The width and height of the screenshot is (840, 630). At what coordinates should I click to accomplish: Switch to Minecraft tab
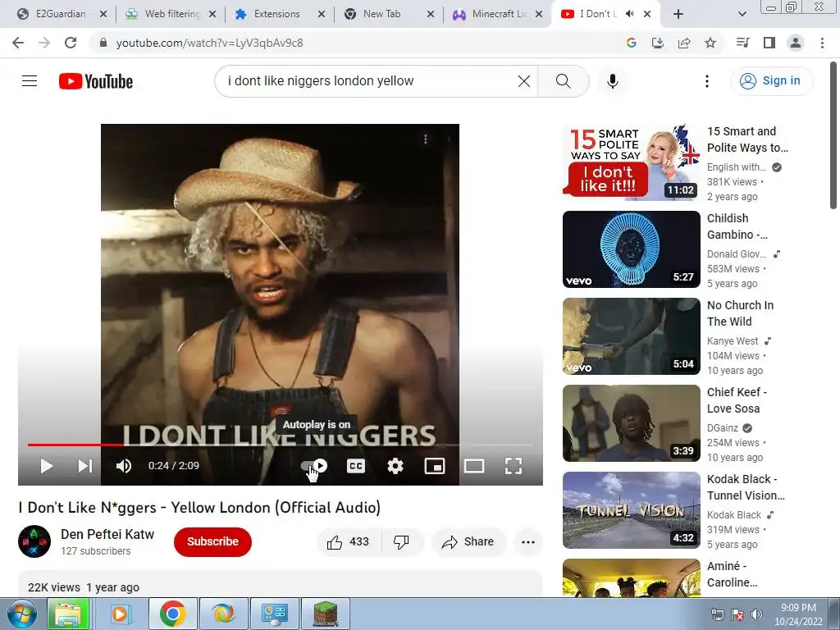498,14
